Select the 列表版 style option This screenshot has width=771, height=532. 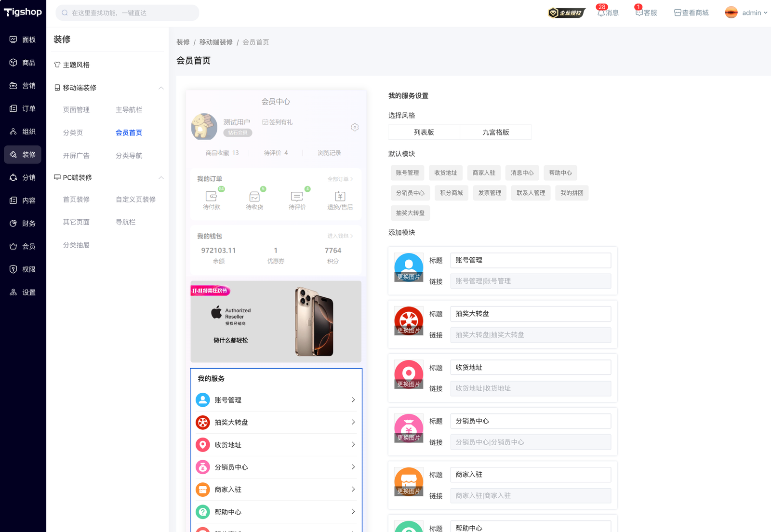coord(424,132)
